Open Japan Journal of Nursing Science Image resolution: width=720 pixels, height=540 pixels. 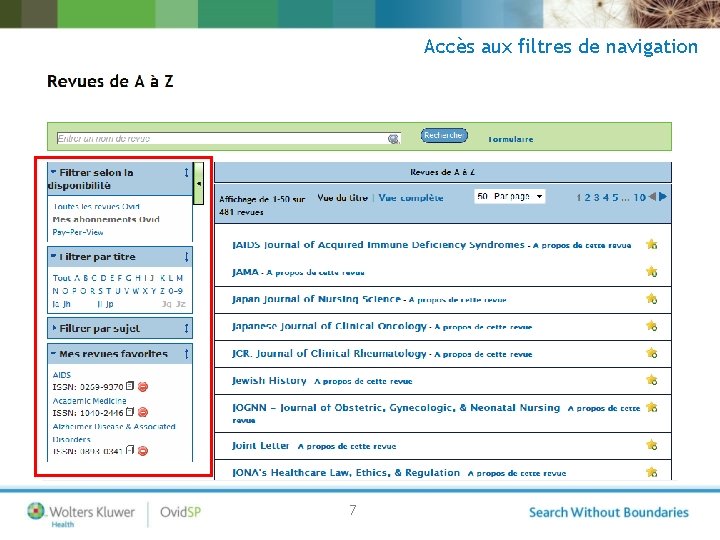[316, 299]
